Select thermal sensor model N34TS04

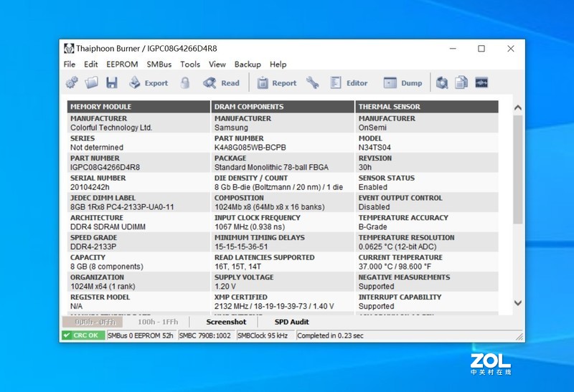coord(375,148)
